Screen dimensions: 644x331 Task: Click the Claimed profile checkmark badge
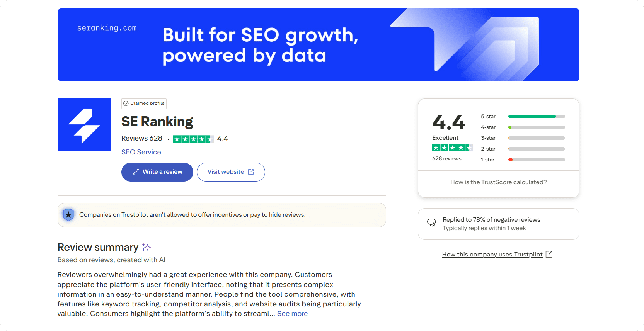(126, 104)
